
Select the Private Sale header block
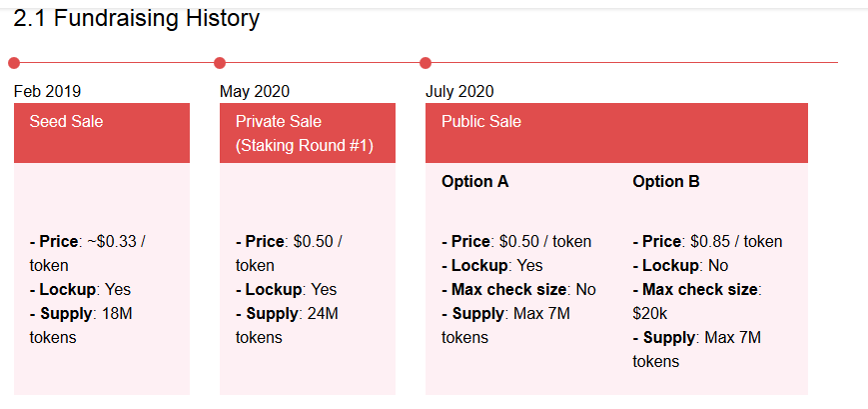click(x=308, y=133)
